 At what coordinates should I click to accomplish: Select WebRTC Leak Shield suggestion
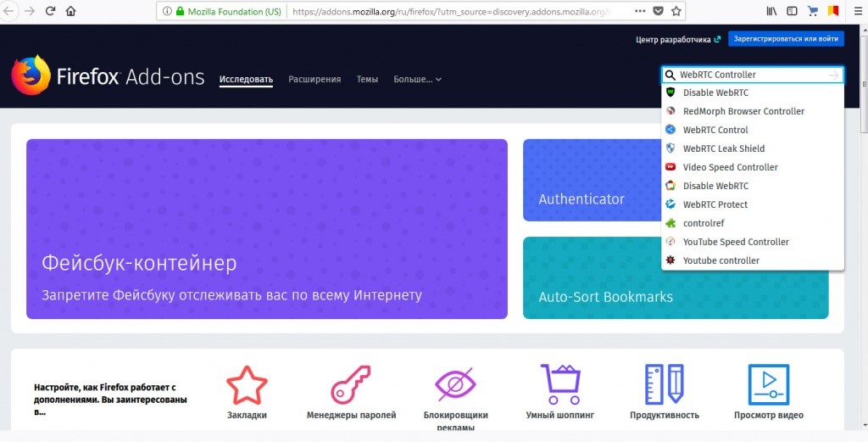[x=723, y=148]
